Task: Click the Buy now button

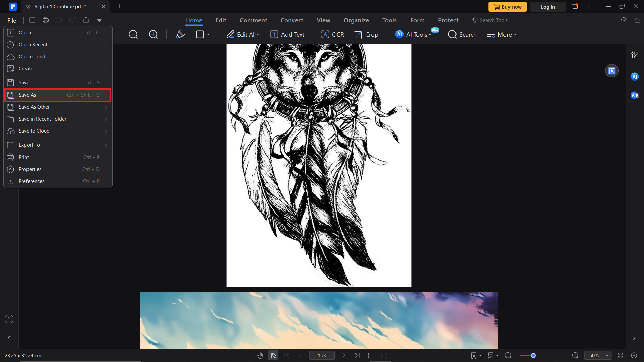Action: click(507, 7)
